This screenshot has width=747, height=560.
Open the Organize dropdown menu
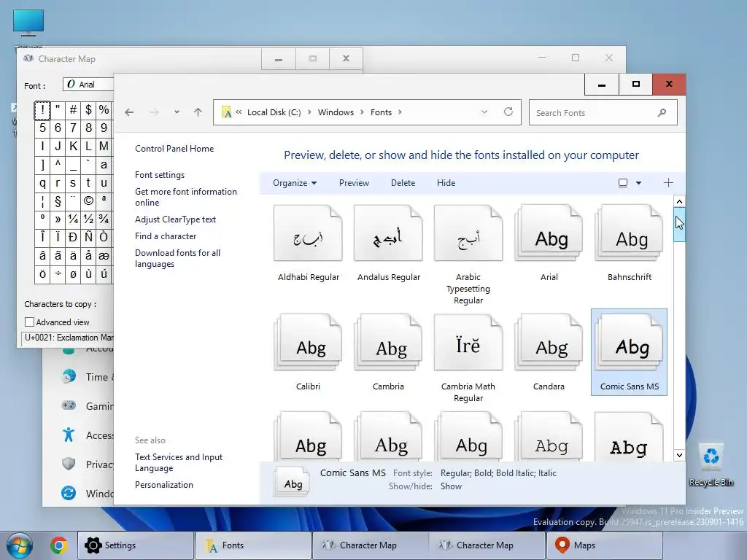pyautogui.click(x=295, y=183)
